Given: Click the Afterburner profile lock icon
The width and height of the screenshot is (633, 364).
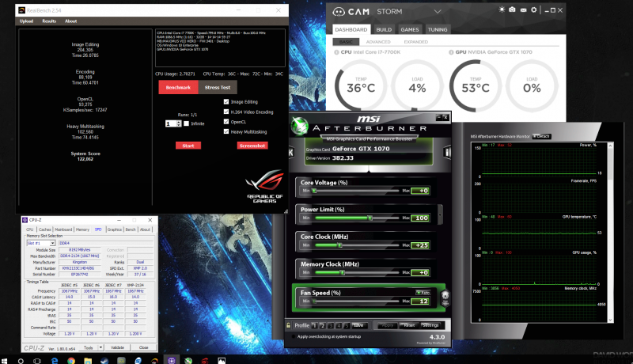Looking at the screenshot, I should 288,325.
